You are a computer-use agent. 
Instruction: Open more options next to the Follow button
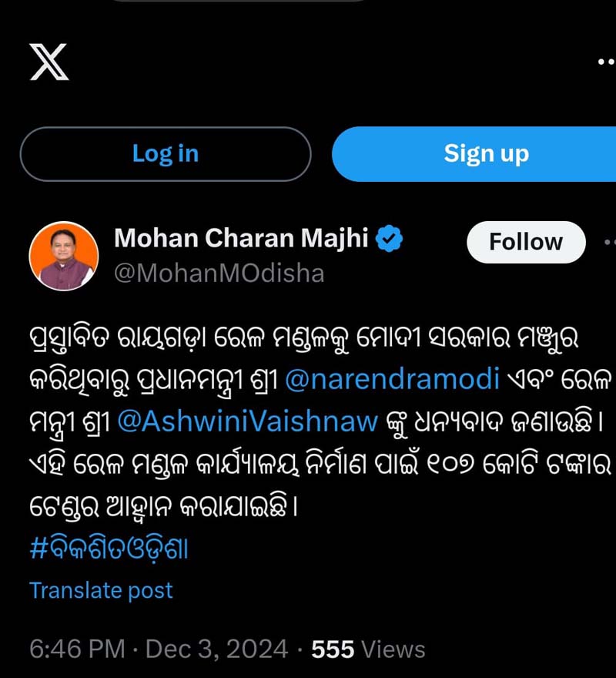(x=608, y=242)
